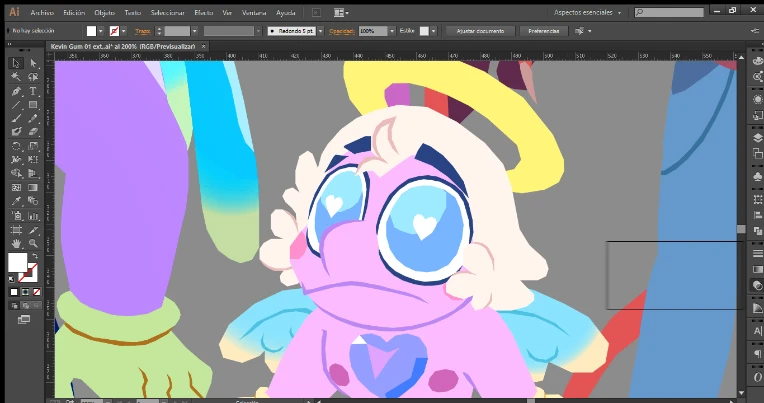Viewport: 764px width, 403px height.
Task: Open variable width profile dropdown
Action: pyautogui.click(x=258, y=31)
